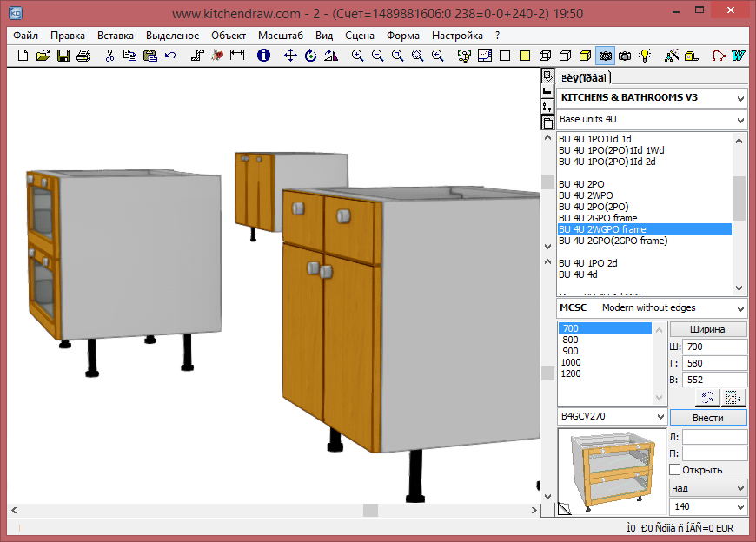This screenshot has width=756, height=542.
Task: Copy selection with the copy icon
Action: click(x=129, y=56)
